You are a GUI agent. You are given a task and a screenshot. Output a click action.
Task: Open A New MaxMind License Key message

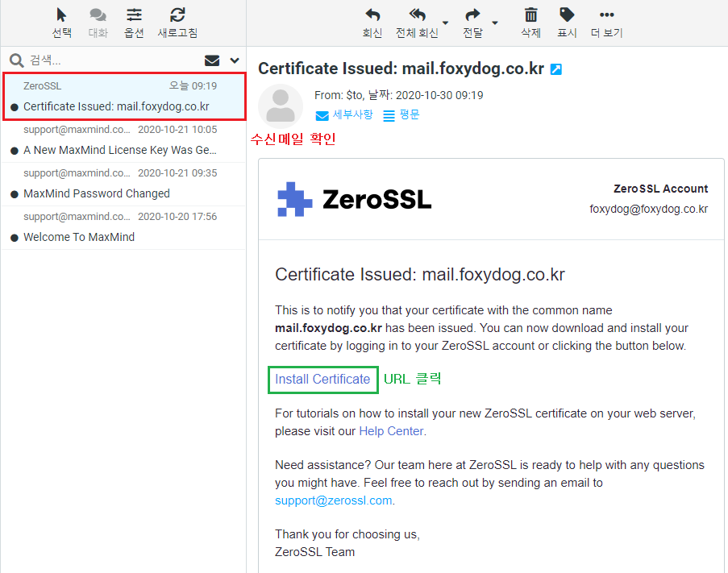click(124, 140)
